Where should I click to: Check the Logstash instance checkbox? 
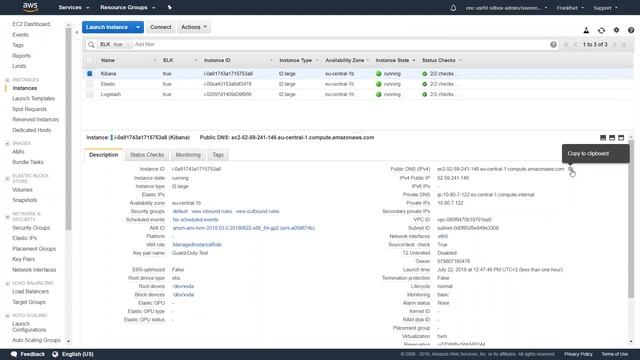click(x=89, y=94)
